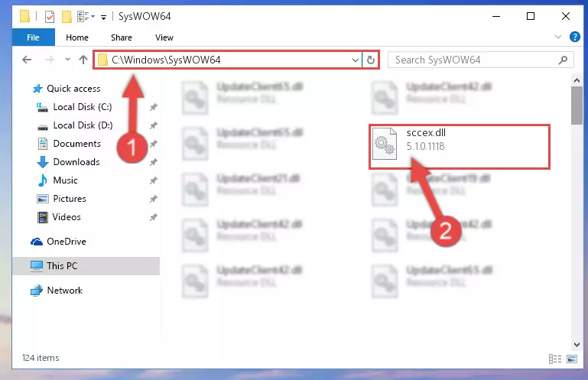The image size is (588, 380).
Task: Click the folder icon in the title bar
Action: pos(24,16)
